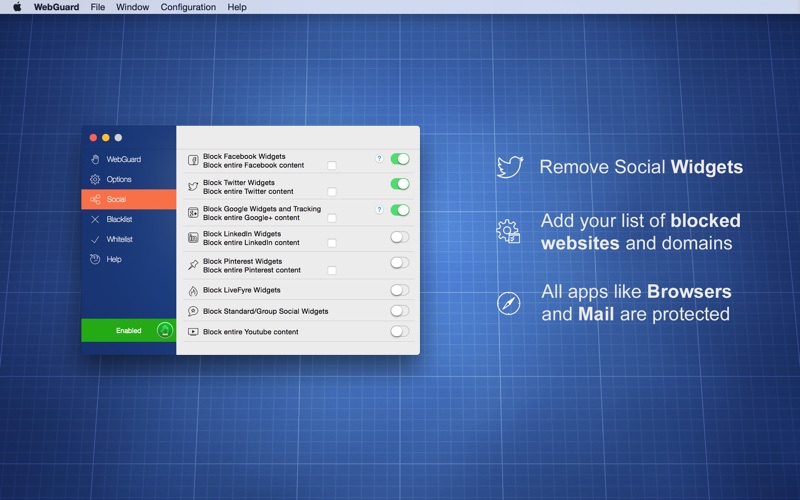Click the 'Block Twitter Widgets' label
Image resolution: width=800 pixels, height=500 pixels.
point(239,182)
